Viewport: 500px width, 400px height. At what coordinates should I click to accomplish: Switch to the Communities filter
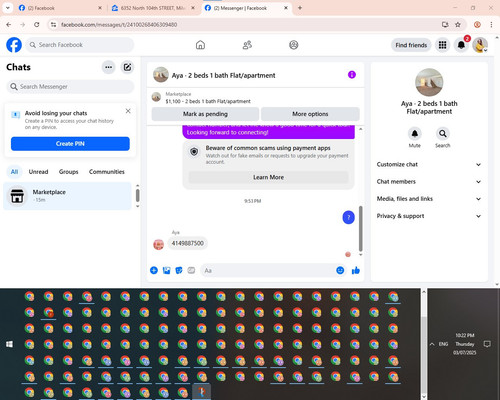107,172
